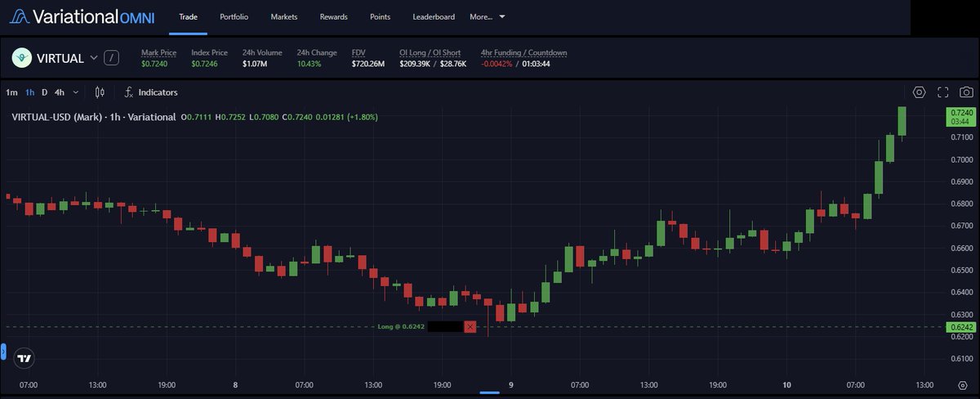Open the candlestick chart style selector
Image resolution: width=980 pixels, height=399 pixels.
click(x=100, y=92)
